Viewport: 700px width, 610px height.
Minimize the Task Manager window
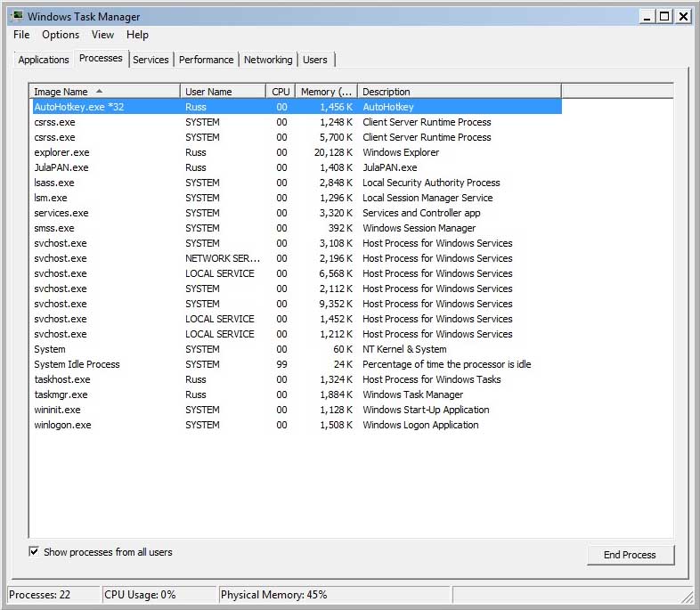[x=647, y=17]
